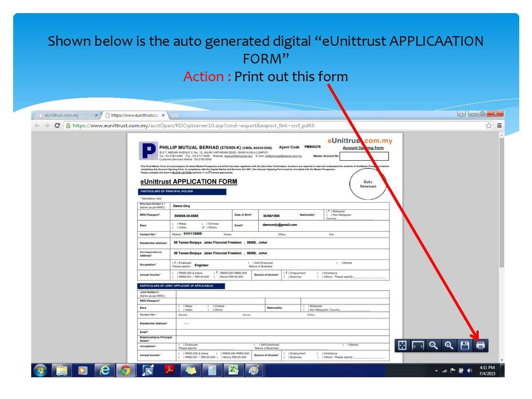
Task: Click the "eUnittrust APPLICATION FORM" heading
Action: pos(189,182)
